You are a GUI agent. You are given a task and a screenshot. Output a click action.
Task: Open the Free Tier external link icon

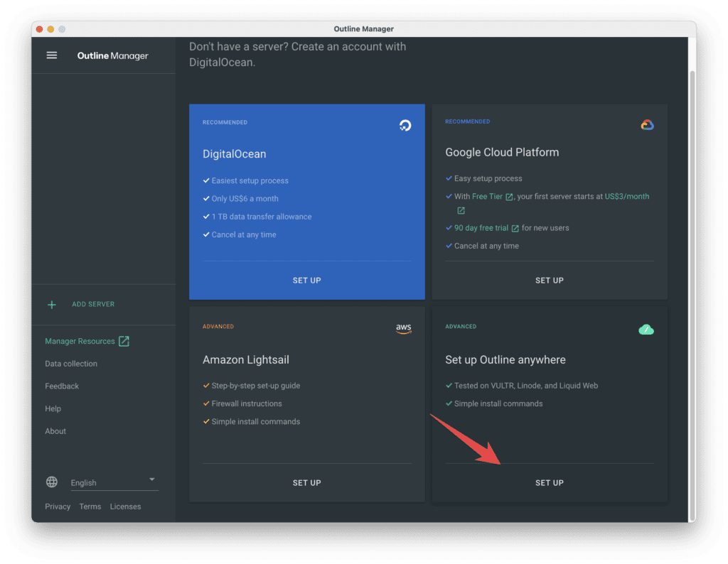(509, 197)
